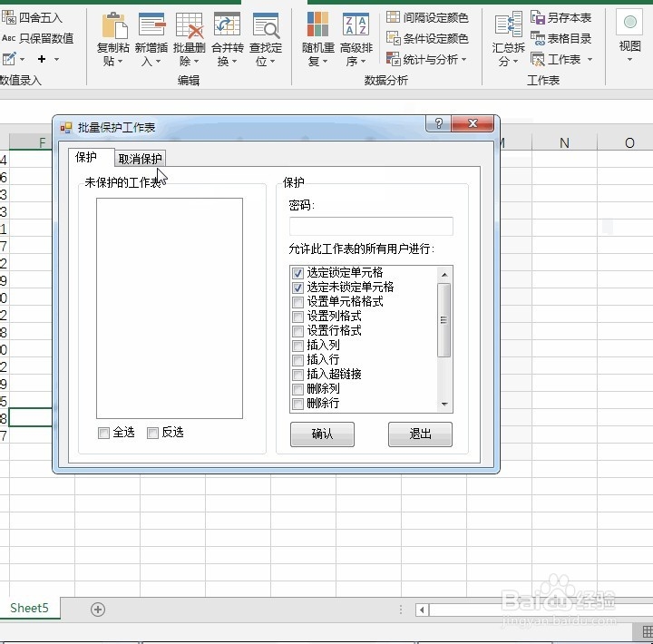The width and height of the screenshot is (653, 644).
Task: Click 条件设定颜色 conditional color icon
Action: click(393, 38)
